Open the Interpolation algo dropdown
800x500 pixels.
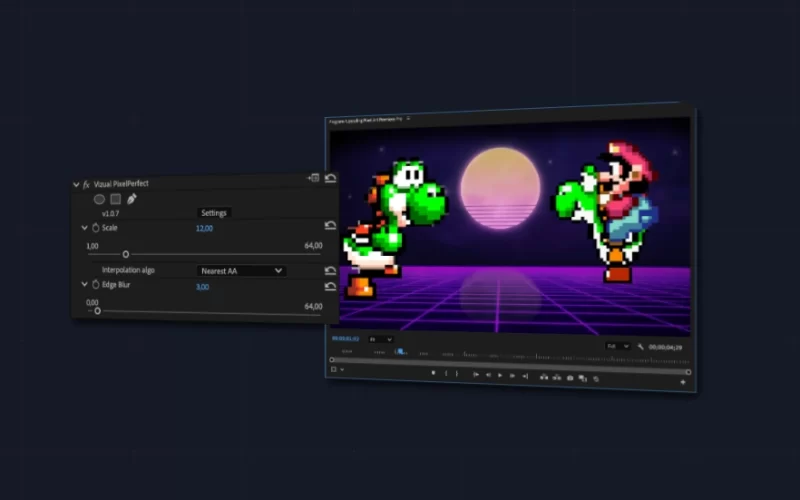[x=241, y=271]
